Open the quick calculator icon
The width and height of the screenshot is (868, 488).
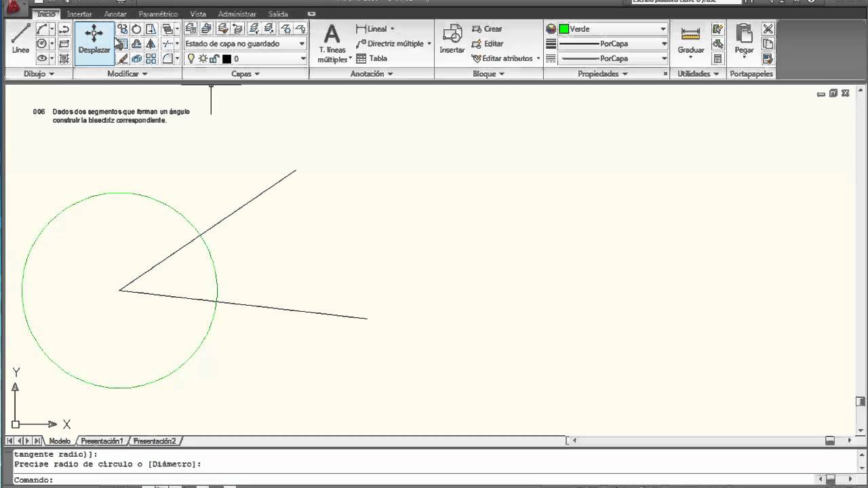pos(717,59)
